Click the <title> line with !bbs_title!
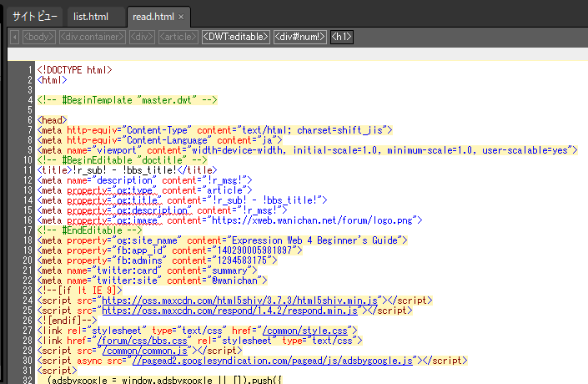Viewport: 588px width, 384px height. 127,170
